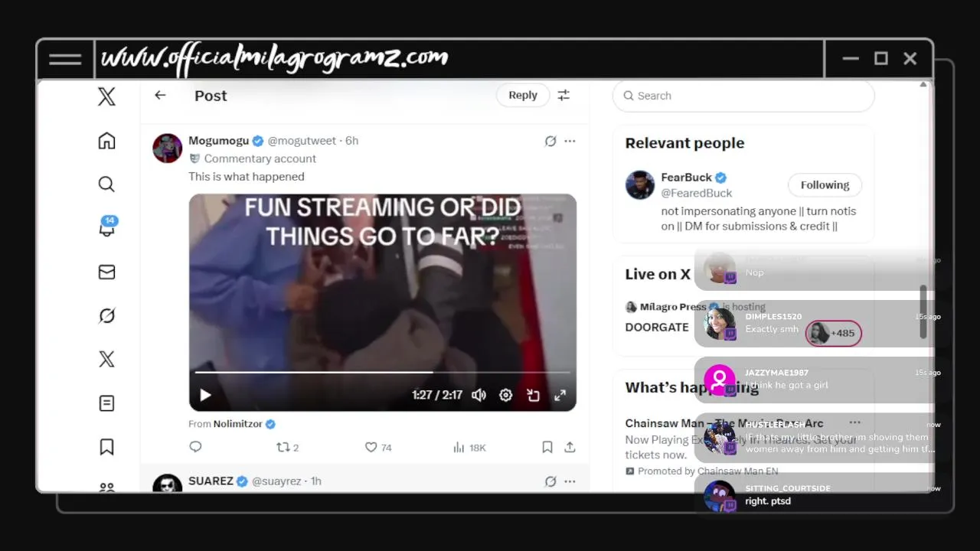This screenshot has width=980, height=551.
Task: Bookmark Mogumogu's post
Action: pyautogui.click(x=547, y=447)
